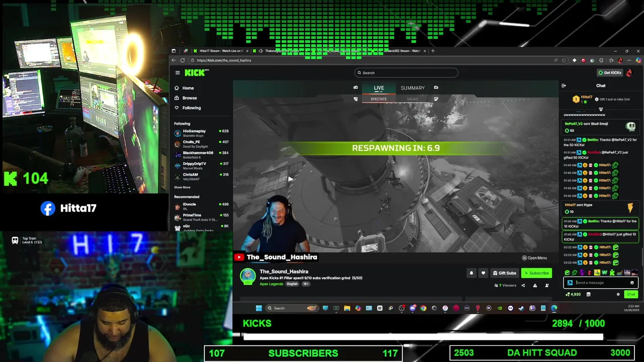644x362 pixels.
Task: Open ChrisAM channel from sidebar
Action: (201, 176)
